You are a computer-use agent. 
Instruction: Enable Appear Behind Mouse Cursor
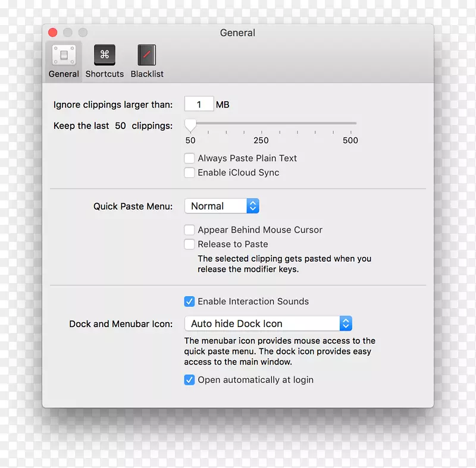(x=189, y=230)
